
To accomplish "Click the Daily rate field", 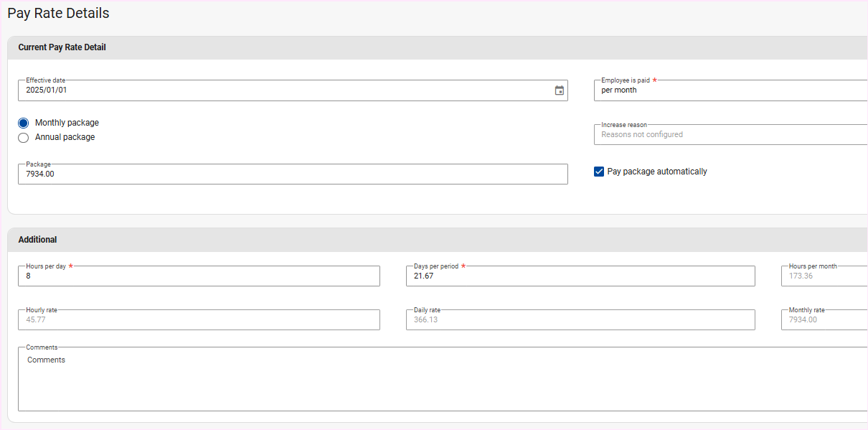I will point(580,319).
